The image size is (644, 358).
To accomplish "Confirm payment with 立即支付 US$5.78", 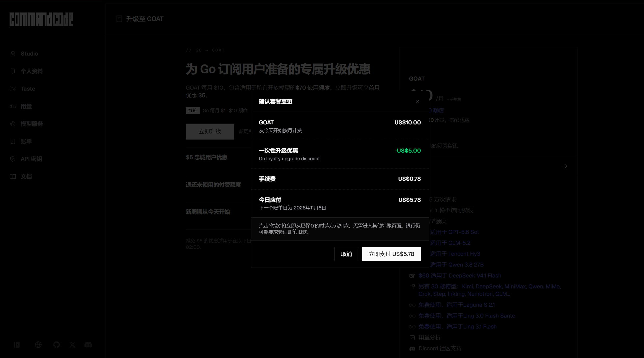I will point(391,254).
